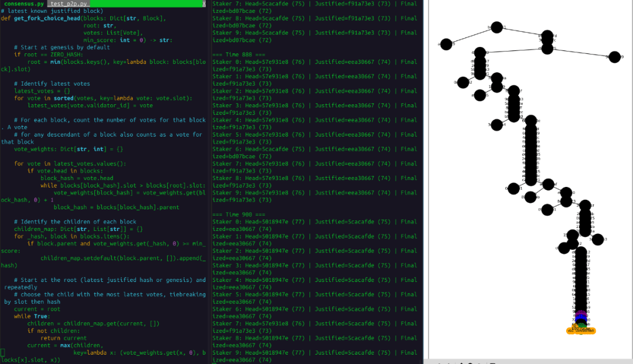Click the '# Identify latest votes' comment
Viewport: 633px width, 364px height.
coord(52,84)
